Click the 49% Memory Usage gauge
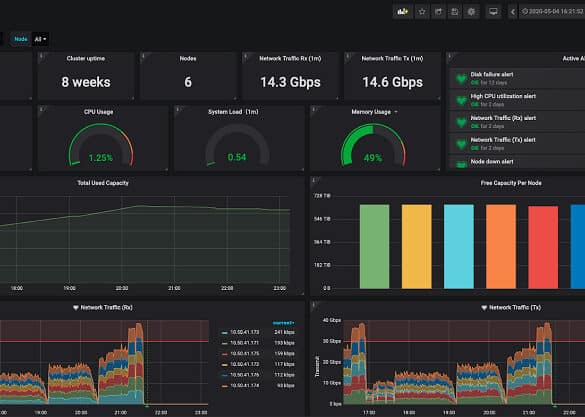 click(x=373, y=145)
